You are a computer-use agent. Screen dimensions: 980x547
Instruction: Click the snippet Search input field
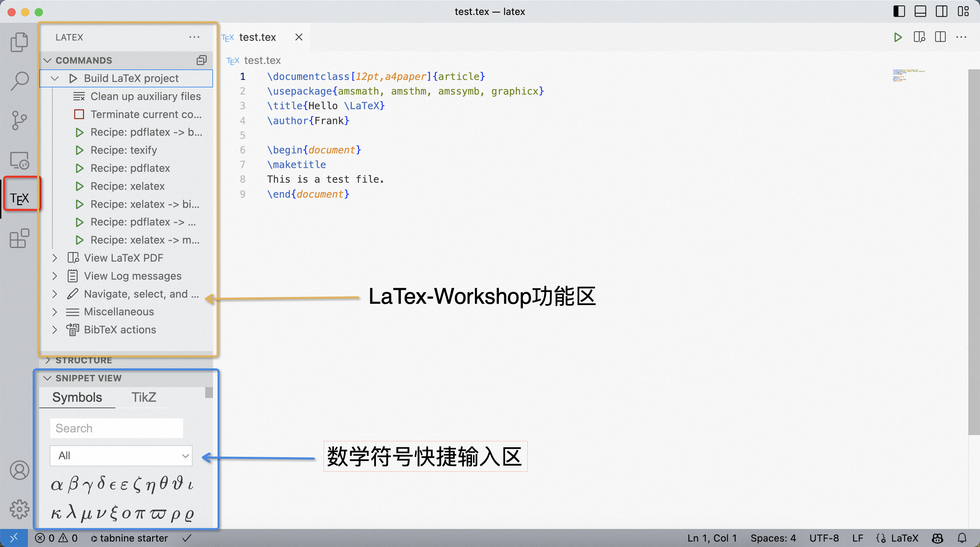coord(116,428)
